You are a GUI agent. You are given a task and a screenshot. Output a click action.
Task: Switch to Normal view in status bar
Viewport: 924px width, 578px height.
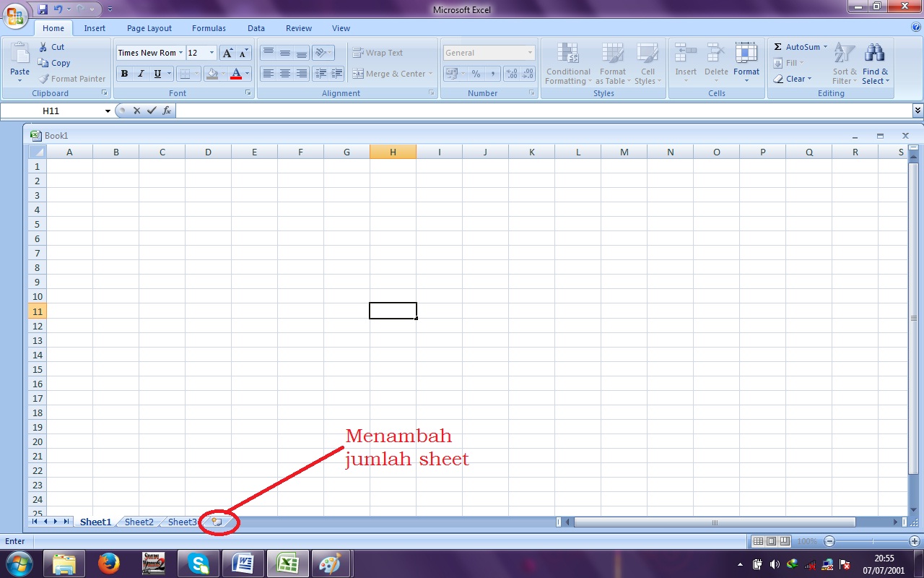click(758, 541)
